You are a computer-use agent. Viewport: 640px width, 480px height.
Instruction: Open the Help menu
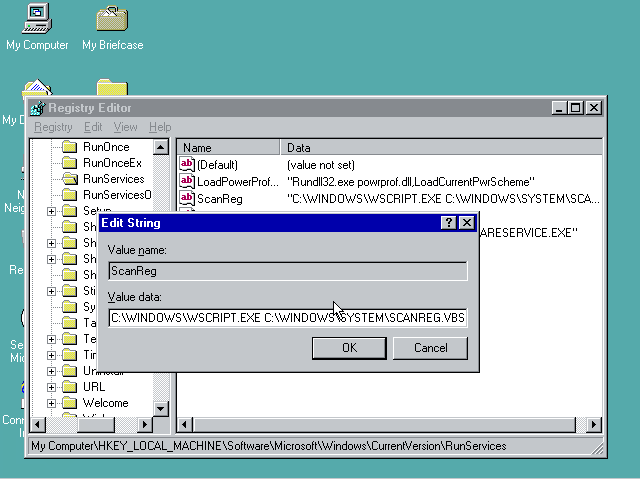[x=160, y=127]
